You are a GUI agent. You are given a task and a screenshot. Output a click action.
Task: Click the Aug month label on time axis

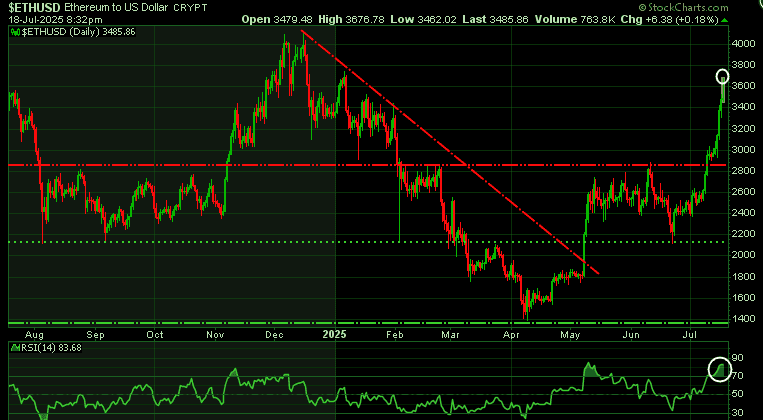click(34, 335)
